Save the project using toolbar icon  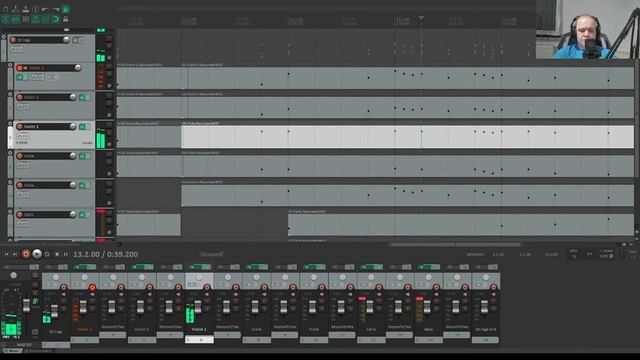tap(25, 9)
